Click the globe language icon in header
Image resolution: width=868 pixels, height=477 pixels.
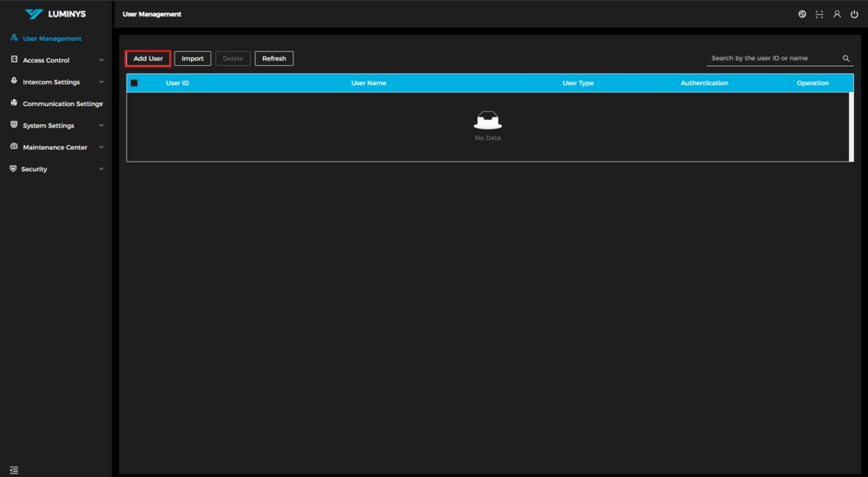tap(802, 14)
